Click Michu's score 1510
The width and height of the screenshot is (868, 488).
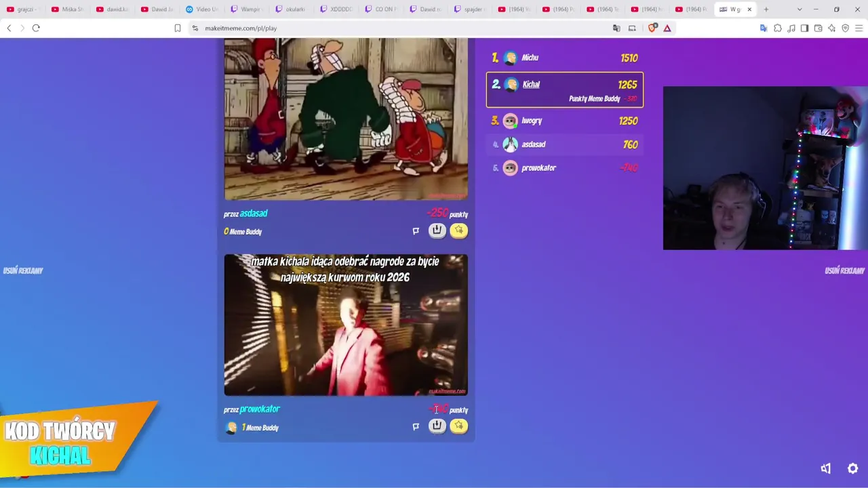click(x=629, y=58)
